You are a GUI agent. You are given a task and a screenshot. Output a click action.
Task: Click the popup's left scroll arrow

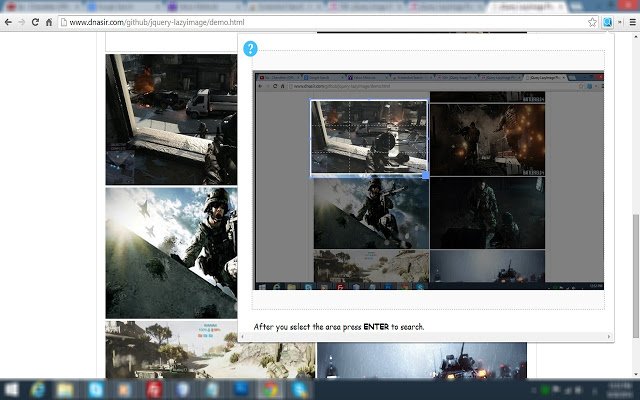[x=242, y=337]
